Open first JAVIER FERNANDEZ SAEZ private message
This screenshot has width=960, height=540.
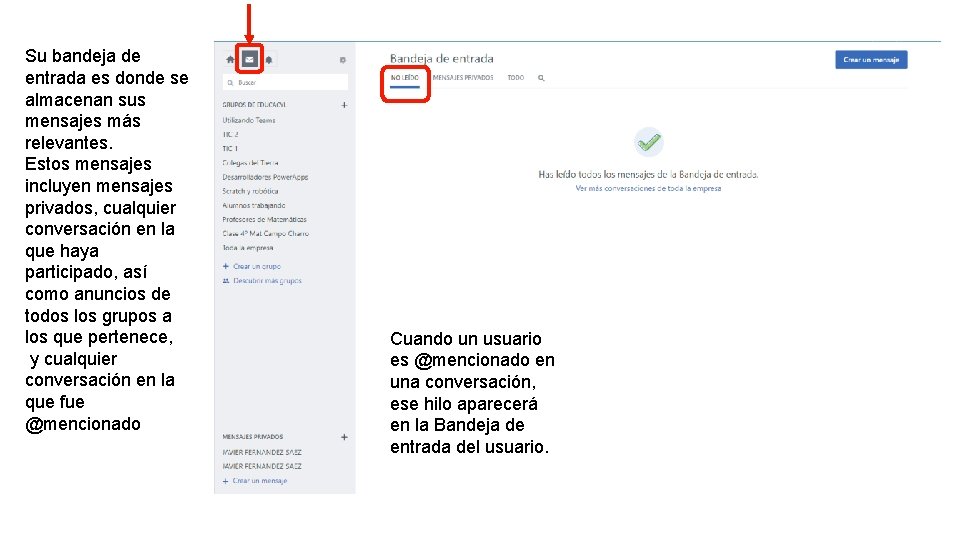261,452
